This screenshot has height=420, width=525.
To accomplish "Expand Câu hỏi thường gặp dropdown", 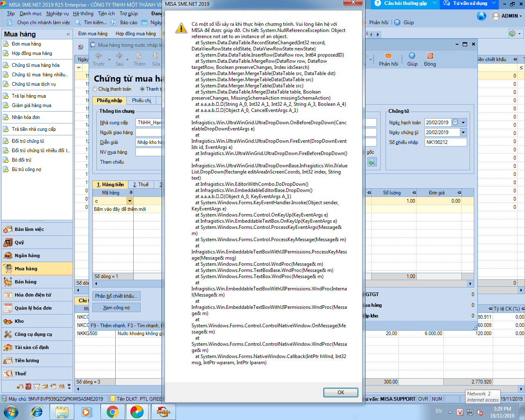I will point(435,3).
